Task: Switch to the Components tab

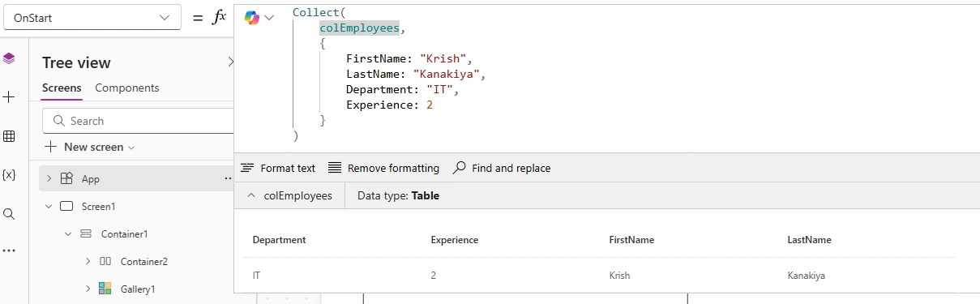Action: tap(127, 88)
